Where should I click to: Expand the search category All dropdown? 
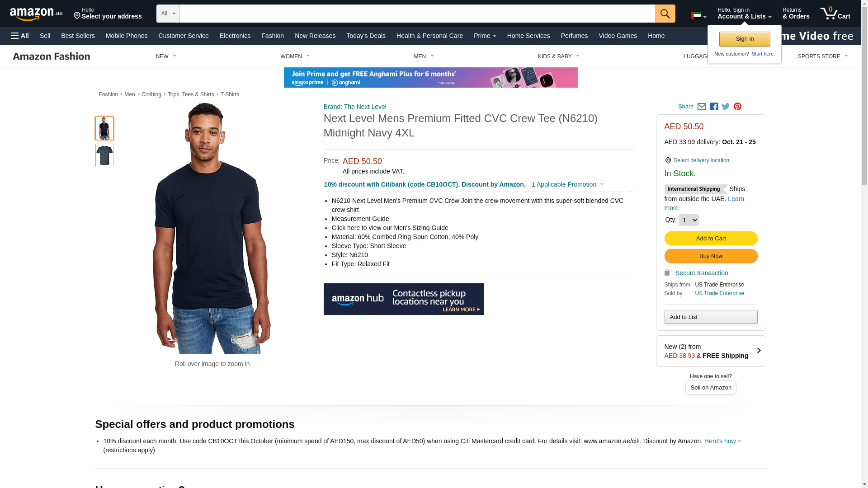click(x=168, y=14)
